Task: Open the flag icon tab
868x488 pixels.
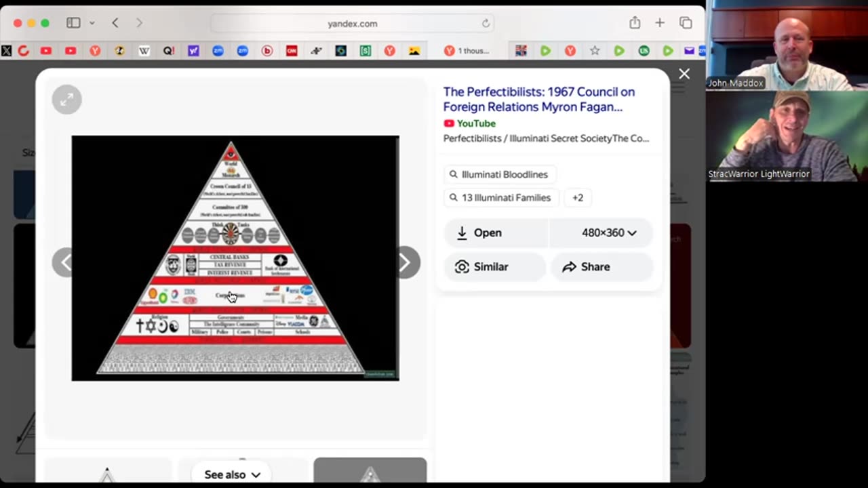Action: (521, 51)
